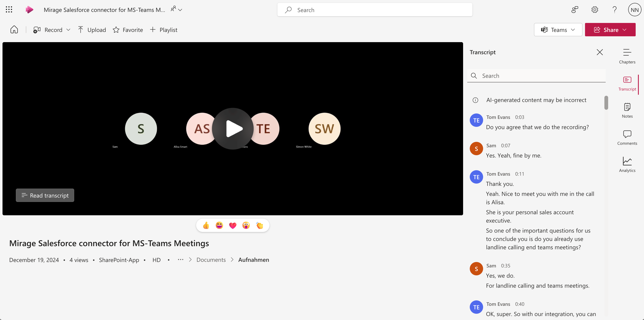Click Read transcript button on video

[45, 195]
